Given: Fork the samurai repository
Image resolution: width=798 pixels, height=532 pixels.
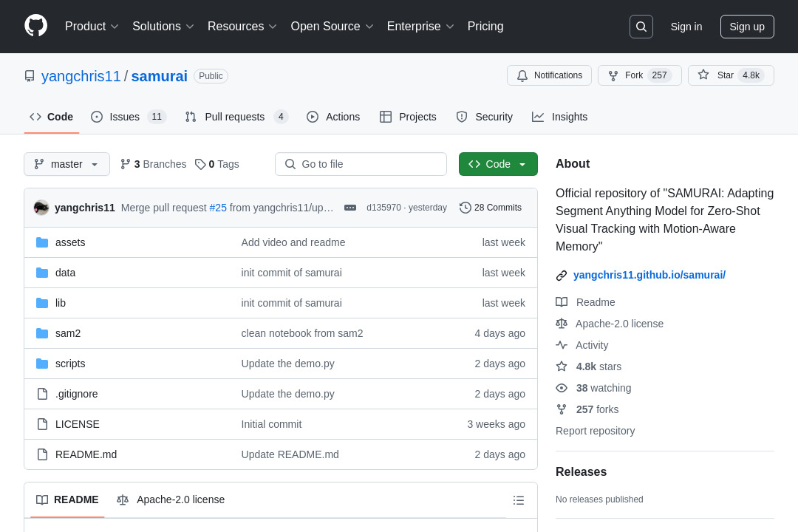Looking at the screenshot, I should pyautogui.click(x=640, y=75).
